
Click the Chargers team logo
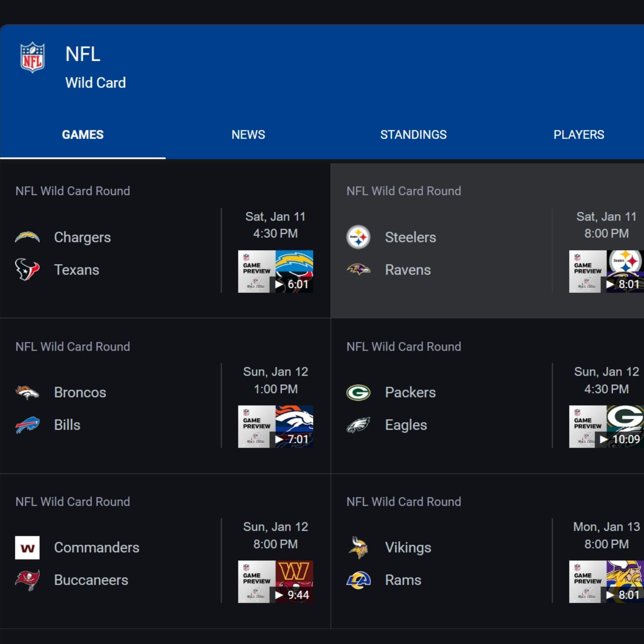[x=27, y=237]
